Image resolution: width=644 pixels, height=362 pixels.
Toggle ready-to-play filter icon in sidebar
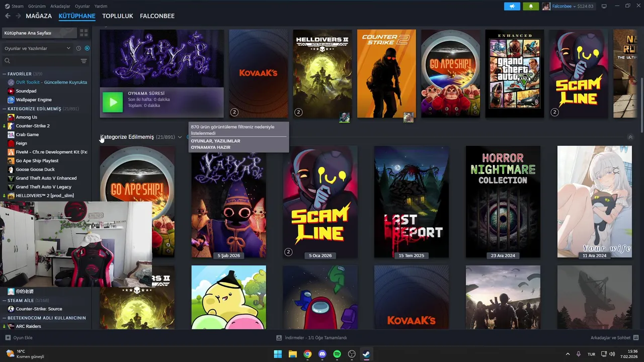pos(87,48)
